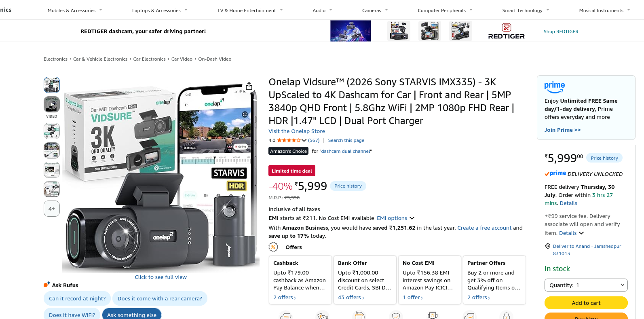Screen dimensions: 644x319
Task: Open Computer Peripherals menu
Action: [445, 11]
